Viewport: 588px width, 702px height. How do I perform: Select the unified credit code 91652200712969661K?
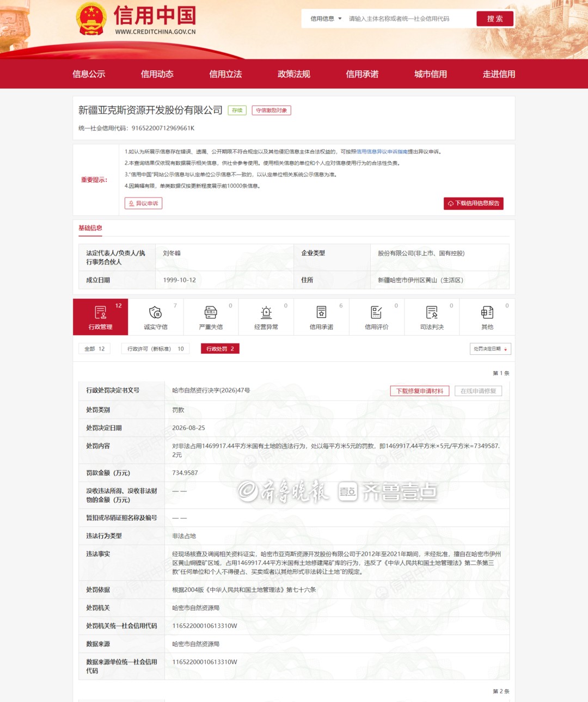[163, 128]
